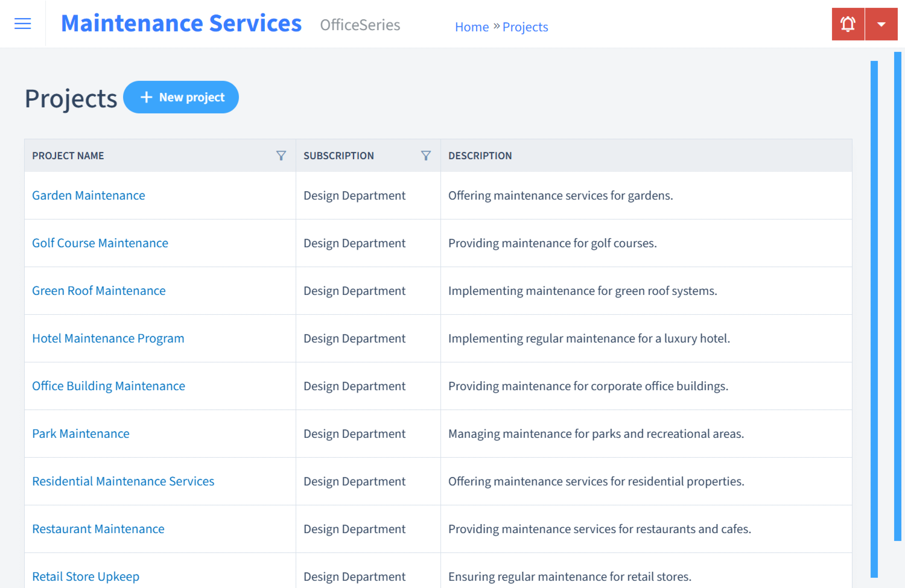This screenshot has width=905, height=588.
Task: Click the Subscription column header
Action: click(338, 155)
